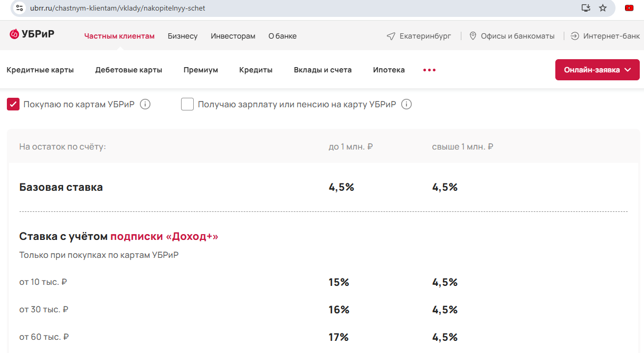
Task: Uncheck Покупаю по картам УБРиР checkbox
Action: [13, 104]
